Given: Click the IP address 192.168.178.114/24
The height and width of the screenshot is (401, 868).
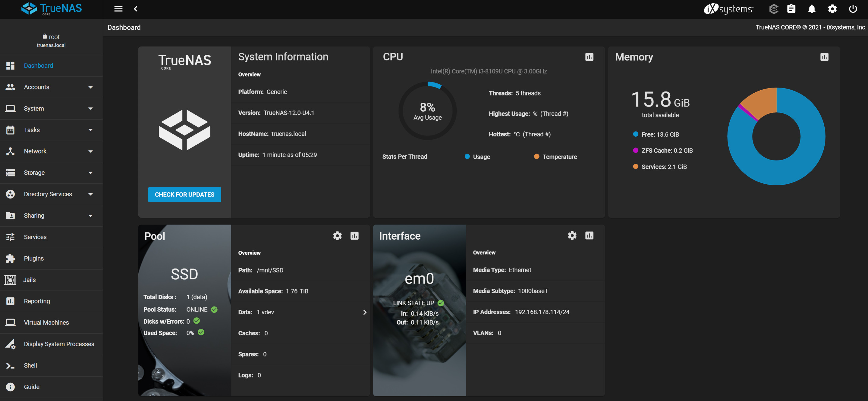Looking at the screenshot, I should [542, 312].
